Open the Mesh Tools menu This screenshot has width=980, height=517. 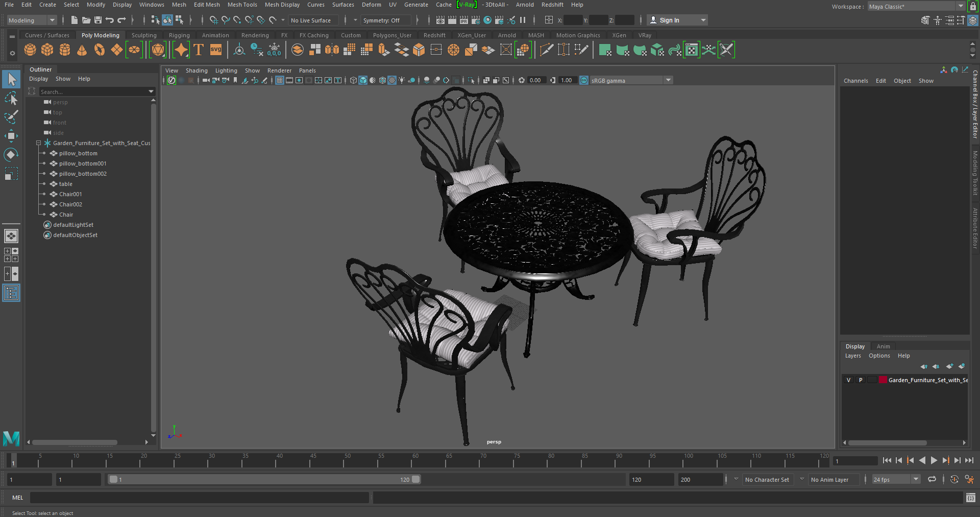tap(242, 5)
